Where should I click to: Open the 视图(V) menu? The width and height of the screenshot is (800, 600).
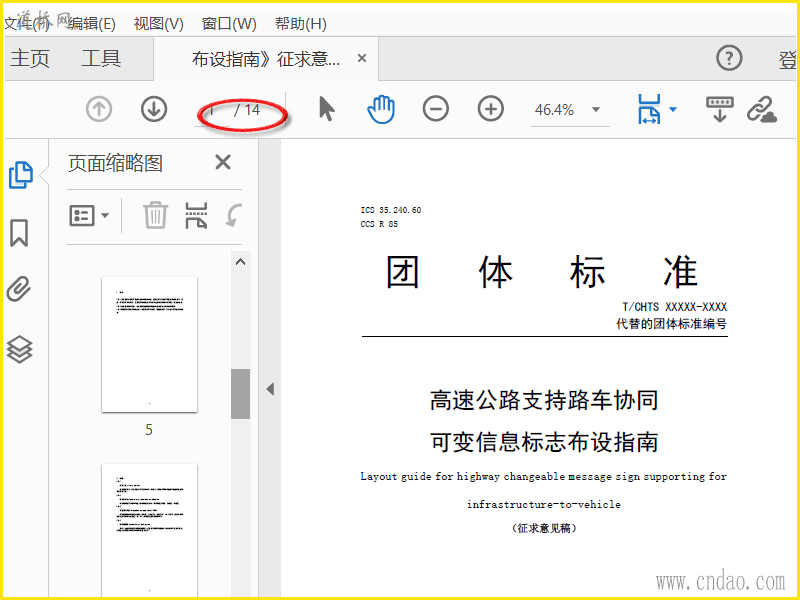(x=159, y=23)
